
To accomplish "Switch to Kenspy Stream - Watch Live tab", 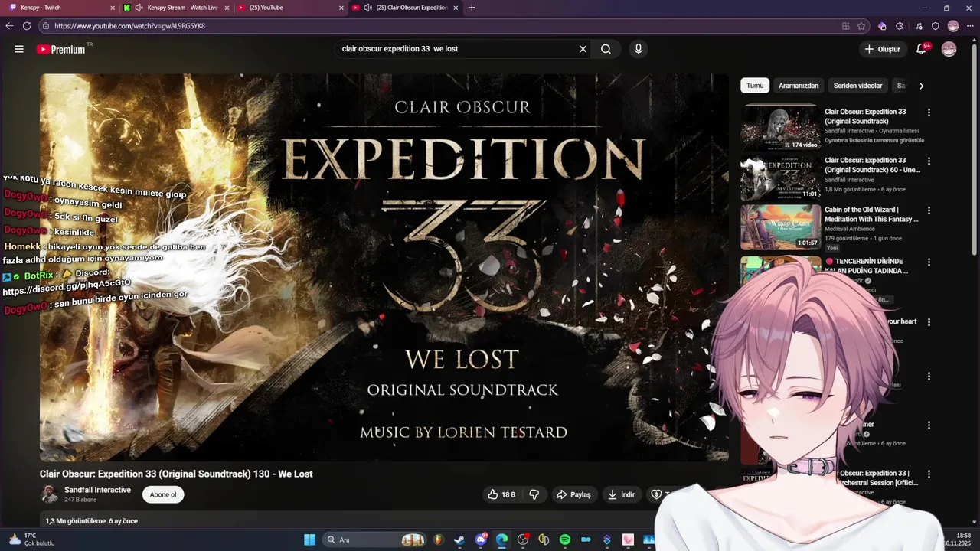I will [x=177, y=8].
